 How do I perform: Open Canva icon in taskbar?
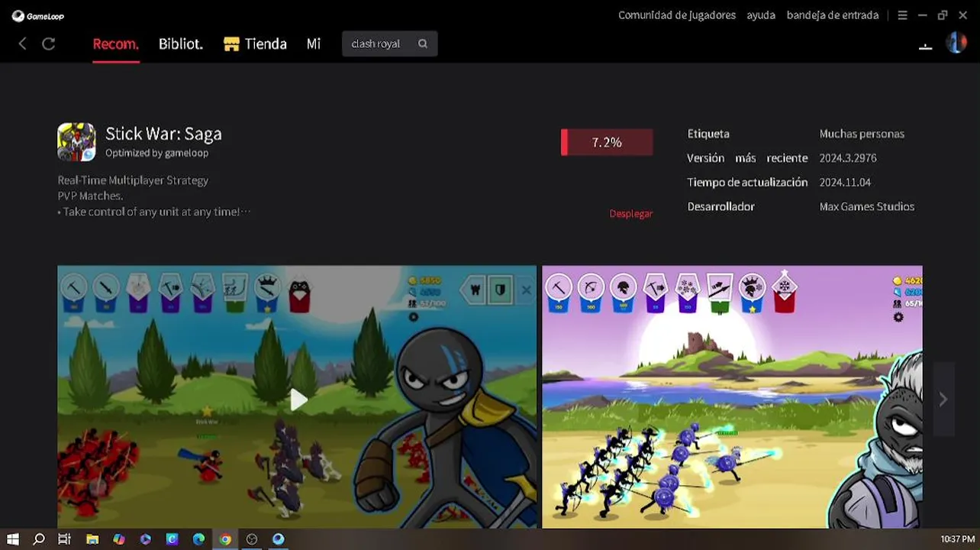pyautogui.click(x=172, y=539)
